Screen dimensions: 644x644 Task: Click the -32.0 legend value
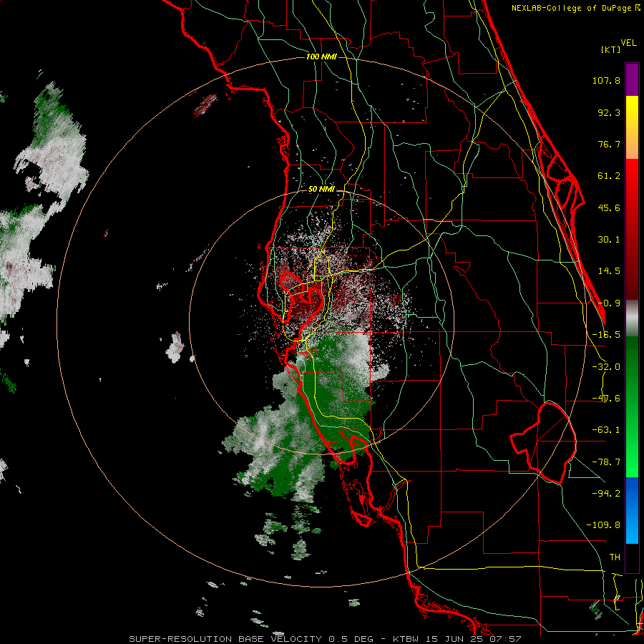point(606,367)
